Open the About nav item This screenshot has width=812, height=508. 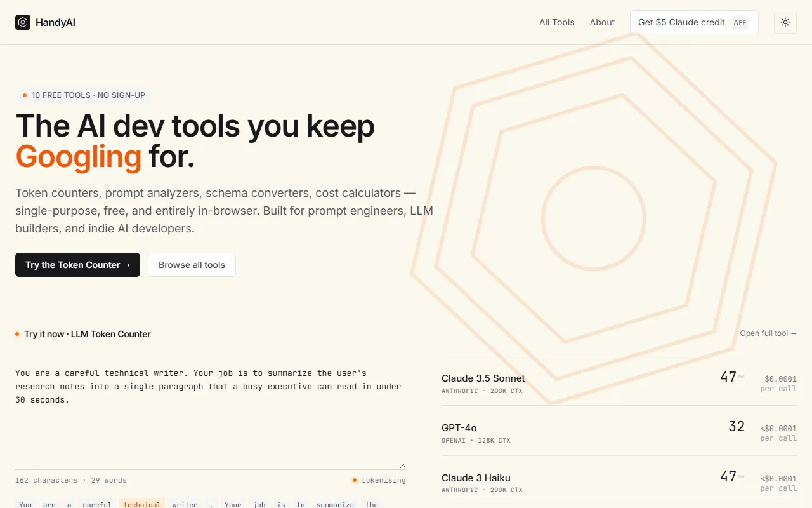602,22
